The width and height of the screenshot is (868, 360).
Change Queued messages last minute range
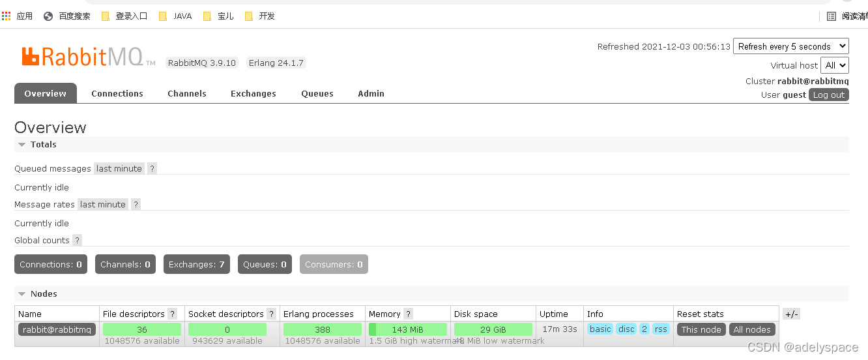click(x=119, y=168)
